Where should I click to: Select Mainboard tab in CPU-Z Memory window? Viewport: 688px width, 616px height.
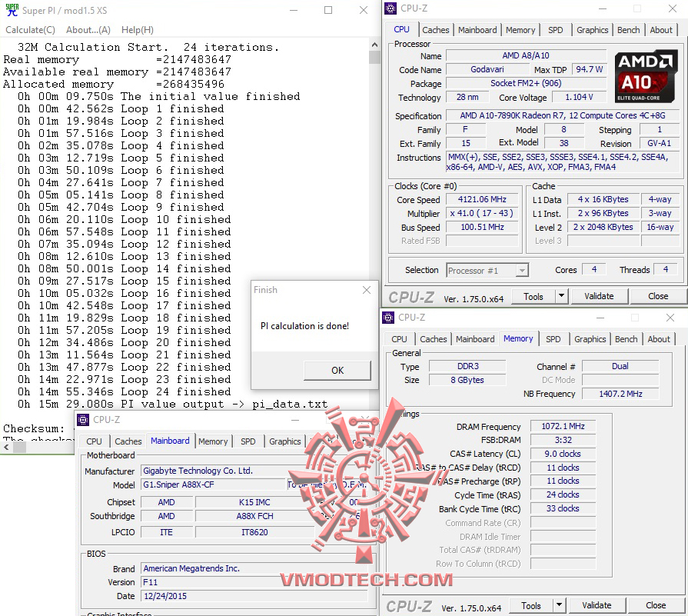click(x=475, y=339)
